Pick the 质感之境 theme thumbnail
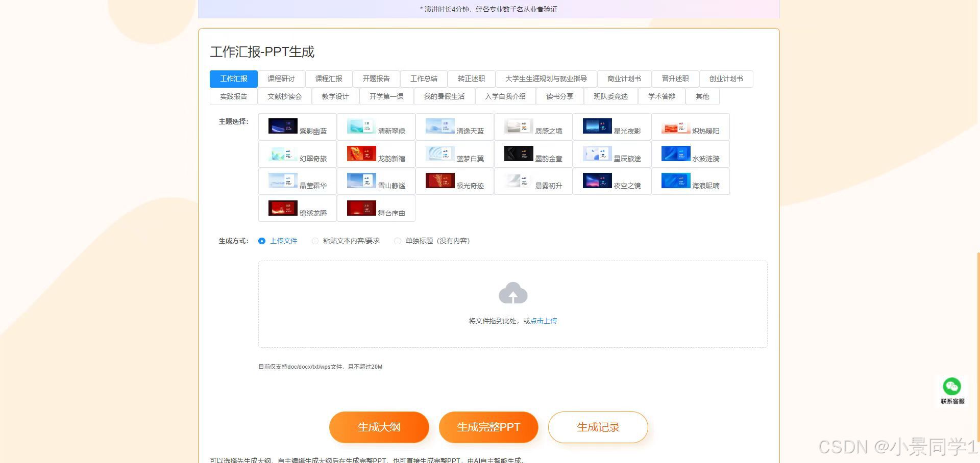This screenshot has height=463, width=980. point(519,126)
